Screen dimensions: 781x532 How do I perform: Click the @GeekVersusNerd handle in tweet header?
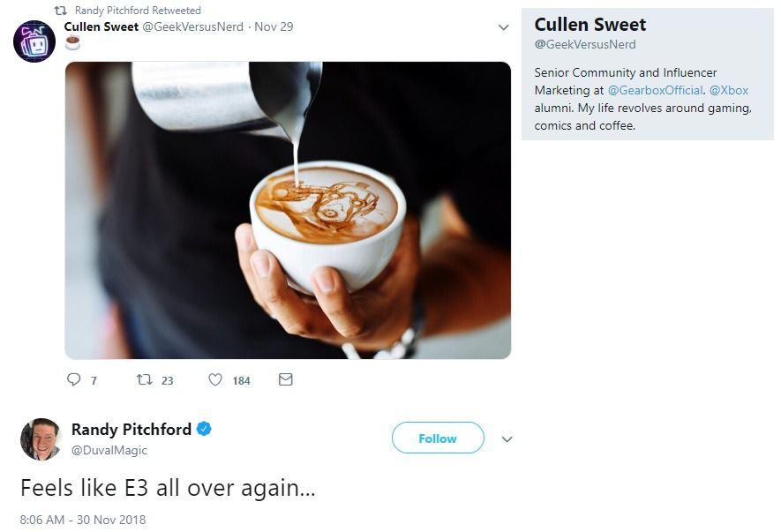(192, 26)
